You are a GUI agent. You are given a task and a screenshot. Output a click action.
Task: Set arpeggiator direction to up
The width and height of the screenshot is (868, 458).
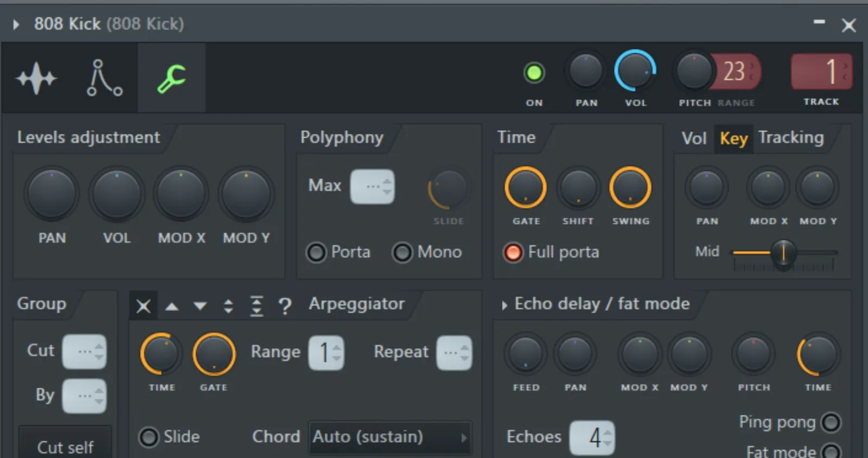pos(172,307)
